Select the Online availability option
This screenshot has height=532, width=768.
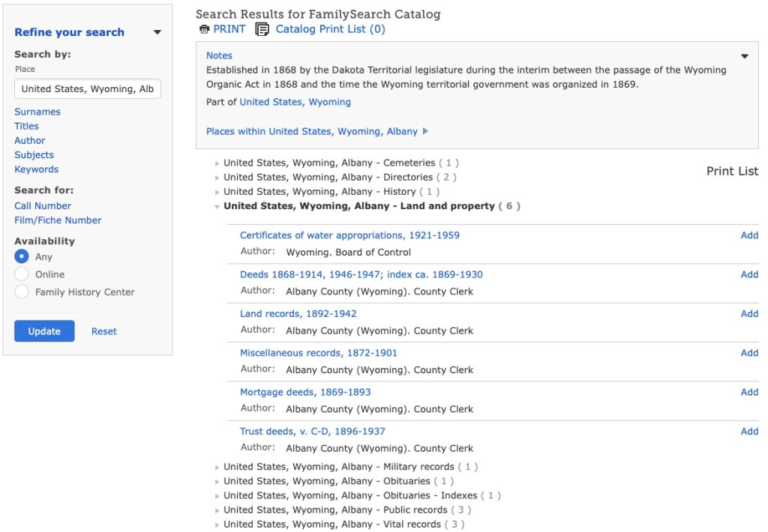(22, 274)
